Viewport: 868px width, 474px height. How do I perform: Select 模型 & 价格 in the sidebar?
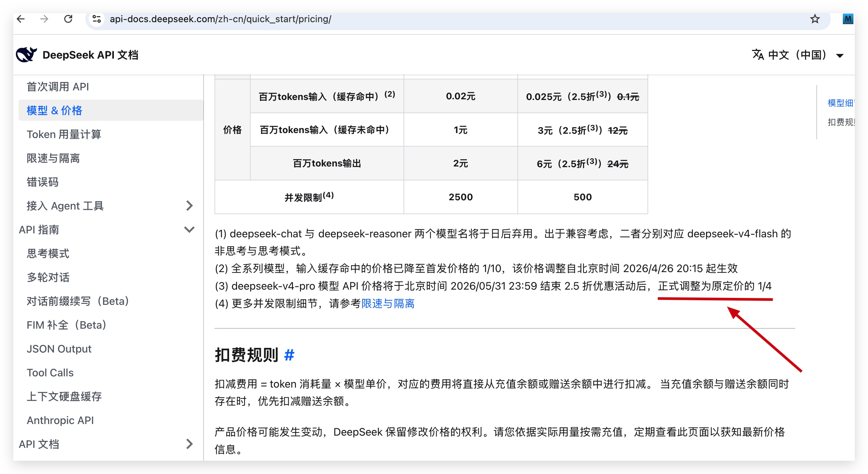pyautogui.click(x=111, y=110)
